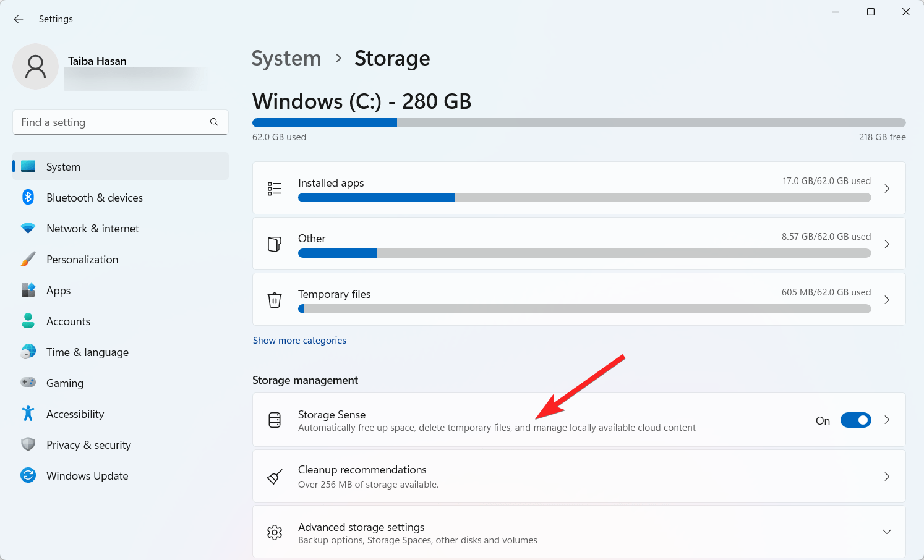This screenshot has height=560, width=924.
Task: Open Storage Sense options chevron
Action: click(887, 420)
